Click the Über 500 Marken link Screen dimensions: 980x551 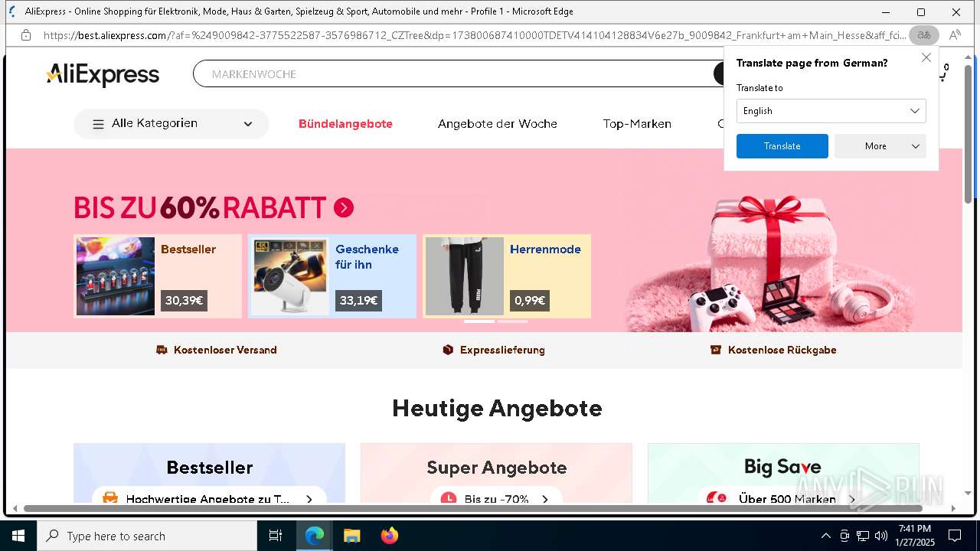(787, 499)
